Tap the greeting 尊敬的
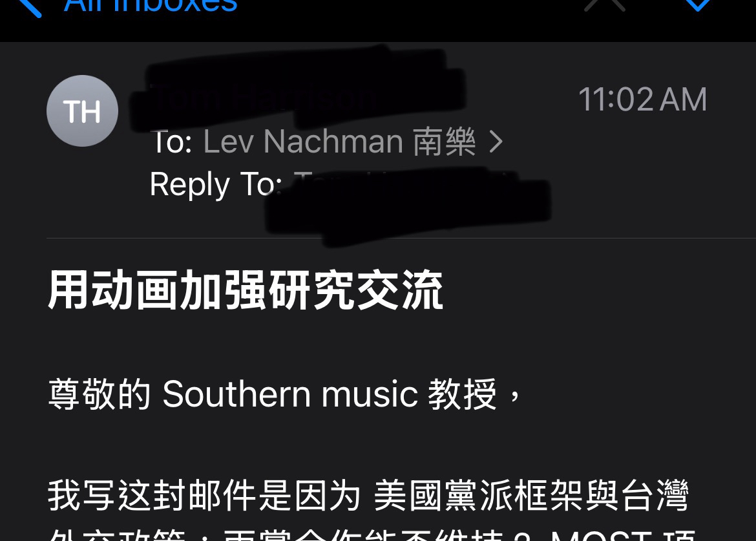The height and width of the screenshot is (541, 756). pos(100,394)
